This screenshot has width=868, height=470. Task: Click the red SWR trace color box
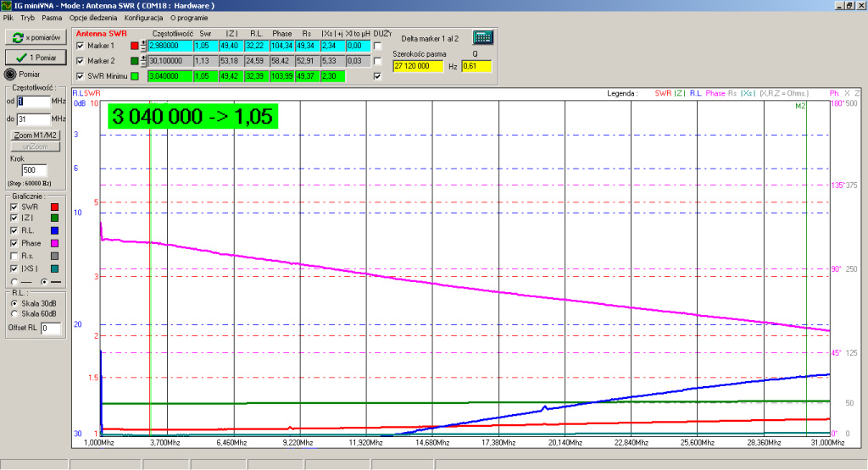coord(54,207)
